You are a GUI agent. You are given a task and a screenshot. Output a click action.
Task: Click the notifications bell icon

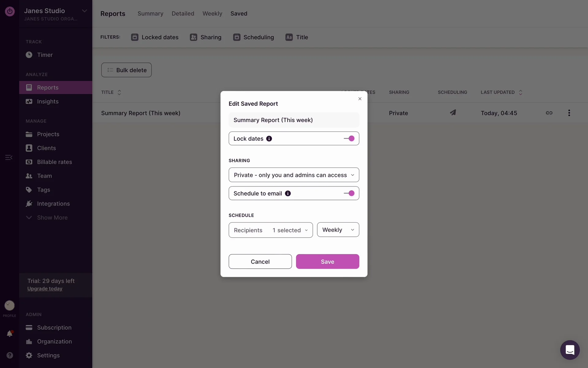click(9, 334)
